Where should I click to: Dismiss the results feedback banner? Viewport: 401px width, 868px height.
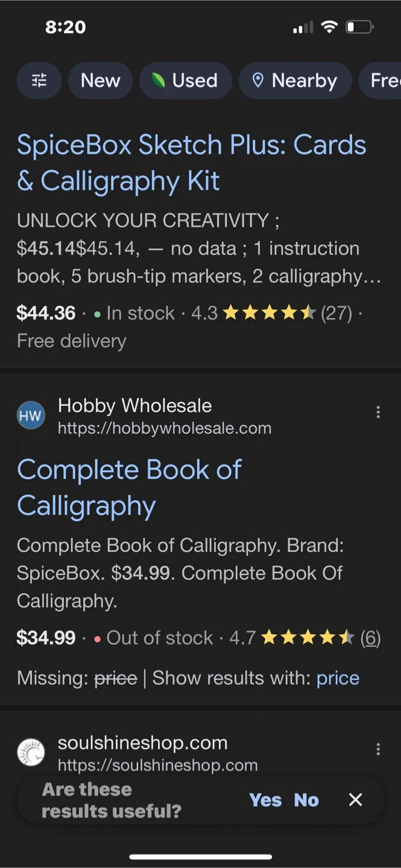pyautogui.click(x=356, y=800)
